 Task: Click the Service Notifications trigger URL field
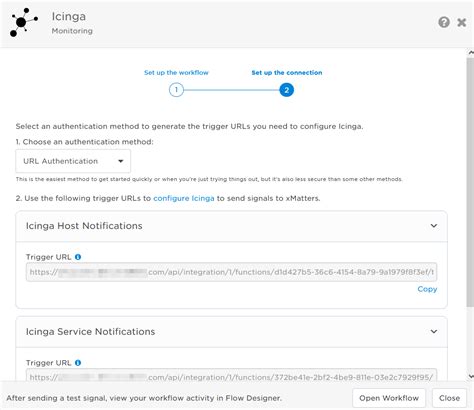coord(231,375)
